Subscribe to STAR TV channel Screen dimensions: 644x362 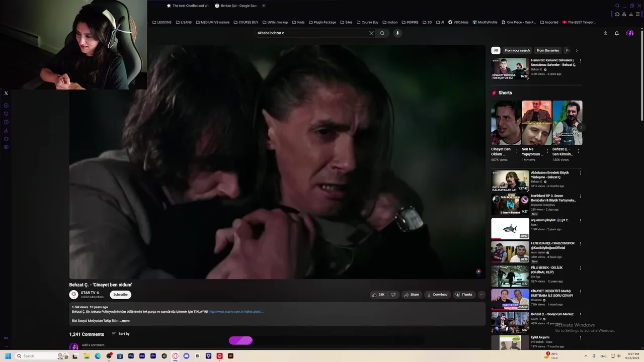(120, 295)
